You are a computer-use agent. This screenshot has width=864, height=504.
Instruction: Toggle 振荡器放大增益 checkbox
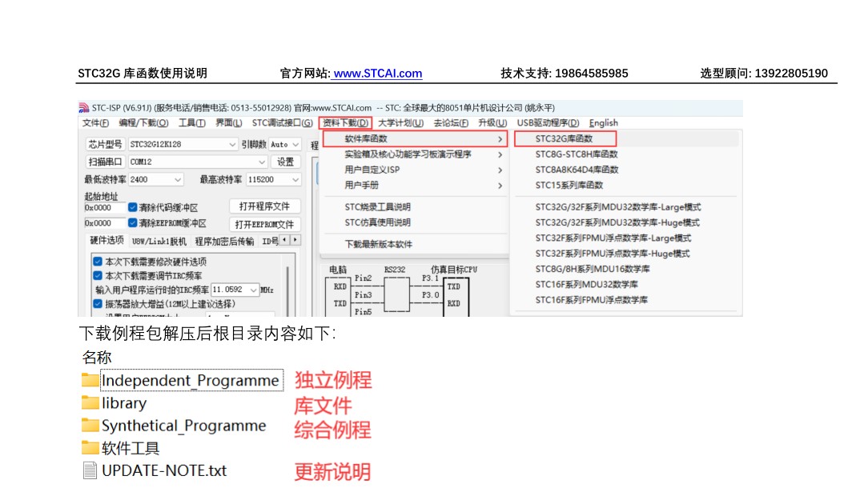98,304
